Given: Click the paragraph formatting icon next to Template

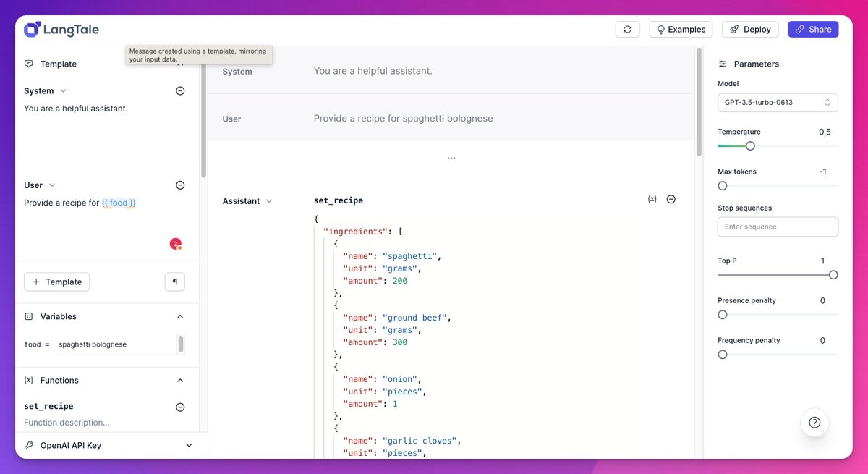Looking at the screenshot, I should click(174, 282).
